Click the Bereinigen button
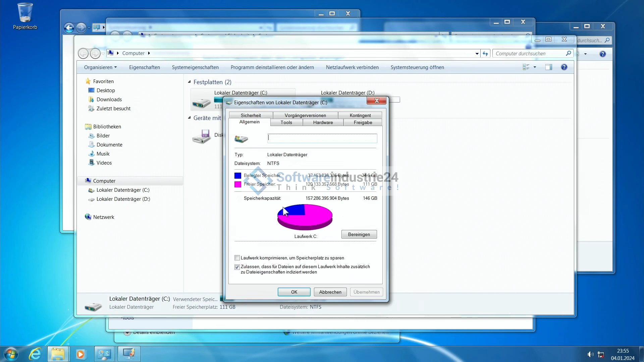 359,234
